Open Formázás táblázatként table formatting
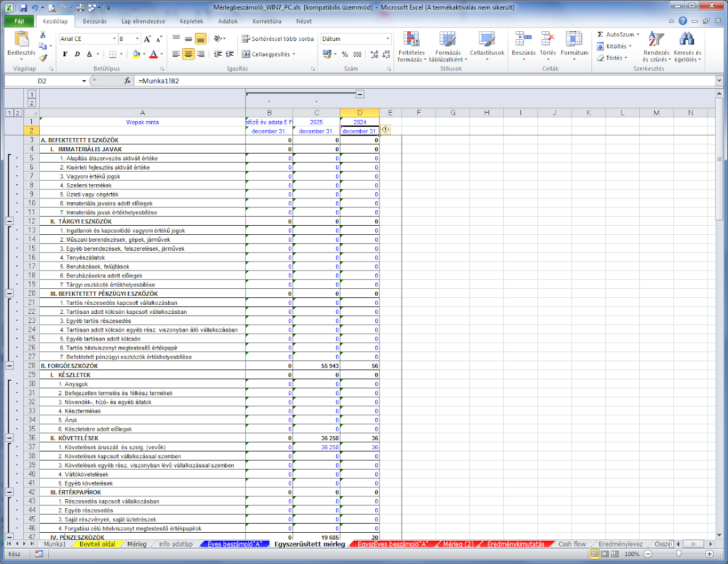The width and height of the screenshot is (728, 564). (448, 47)
